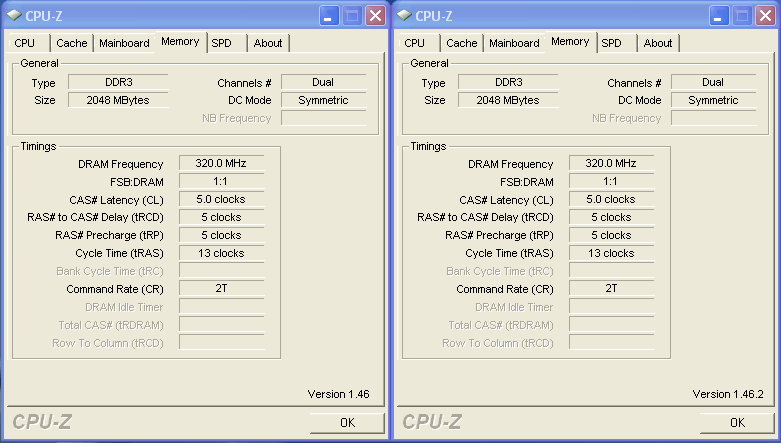The height and width of the screenshot is (443, 781).
Task: Click the empty NB Frequency field in left window
Action: [323, 118]
